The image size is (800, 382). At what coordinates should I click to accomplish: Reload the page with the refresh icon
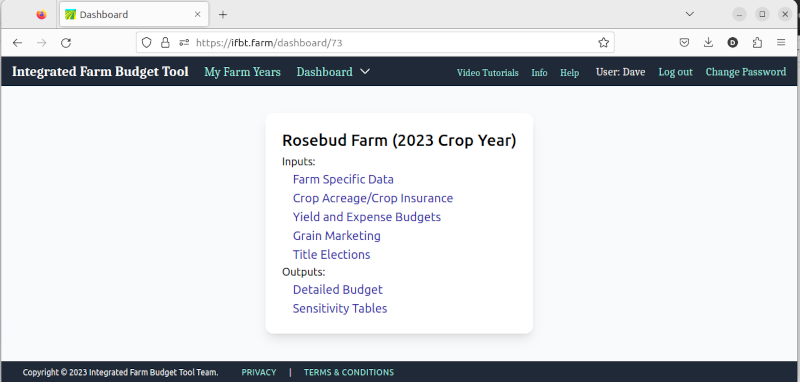click(x=66, y=43)
